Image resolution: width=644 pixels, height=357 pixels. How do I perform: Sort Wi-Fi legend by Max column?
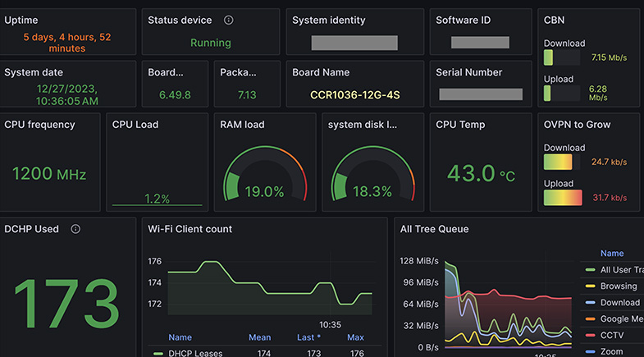click(355, 337)
